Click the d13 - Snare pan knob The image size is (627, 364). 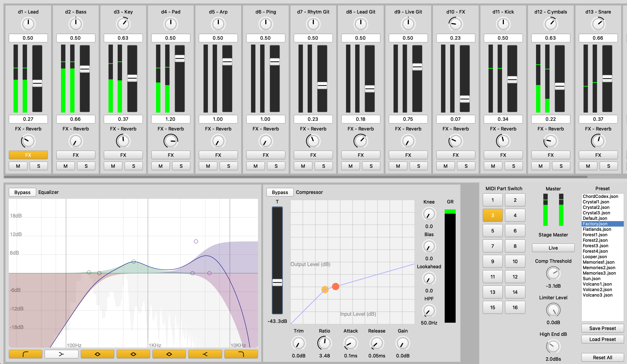tap(598, 24)
